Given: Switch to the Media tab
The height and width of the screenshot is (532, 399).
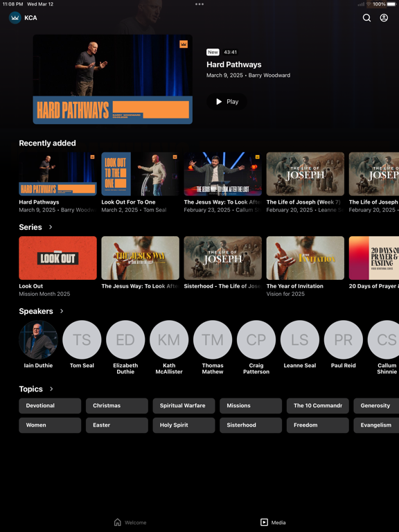Looking at the screenshot, I should [x=273, y=522].
